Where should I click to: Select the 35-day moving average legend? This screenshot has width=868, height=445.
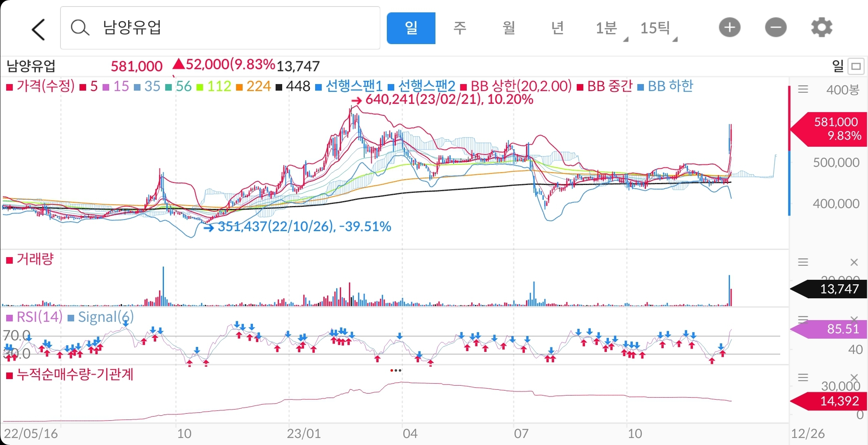click(147, 86)
